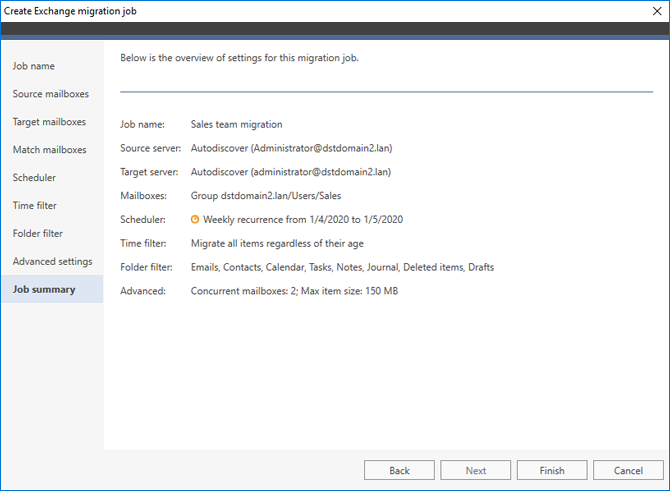Cancel the migration job wizard
The height and width of the screenshot is (491, 670).
click(x=629, y=470)
